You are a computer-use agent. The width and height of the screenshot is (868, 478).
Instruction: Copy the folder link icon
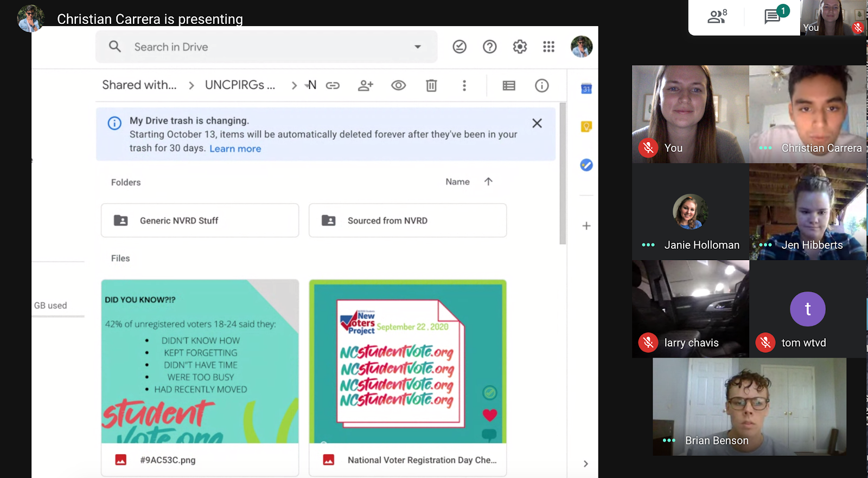point(333,86)
